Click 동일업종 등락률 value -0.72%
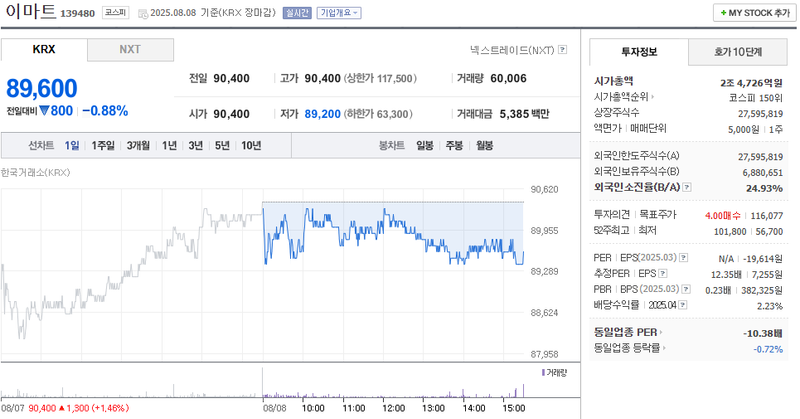The image size is (800, 419). (x=768, y=349)
